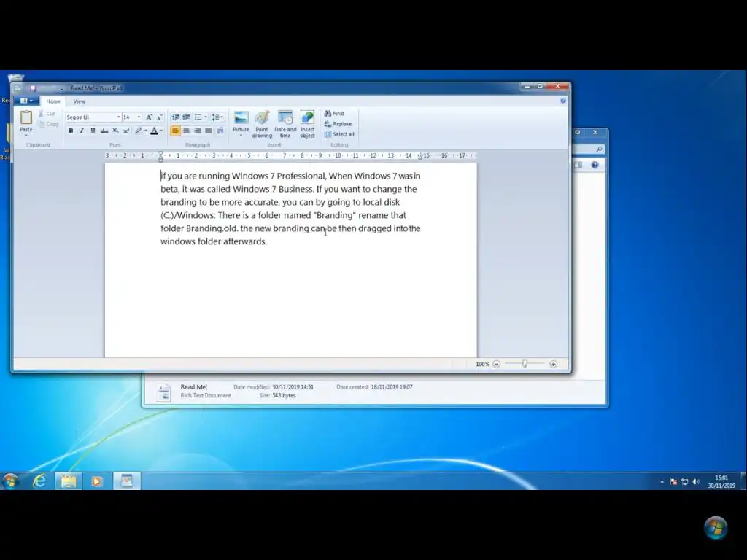Screen dimensions: 747x560
Task: Click the Save icon in the WordPad title bar
Action: (33, 88)
